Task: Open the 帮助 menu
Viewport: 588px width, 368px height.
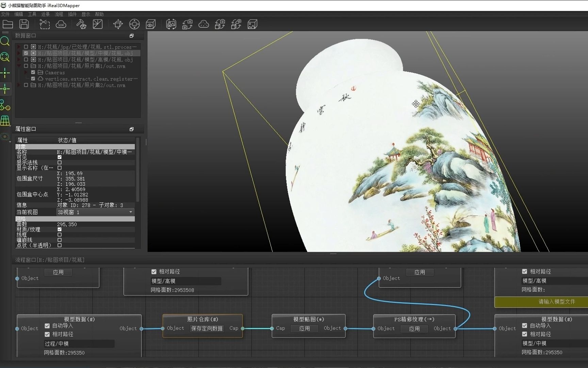Action: point(99,14)
